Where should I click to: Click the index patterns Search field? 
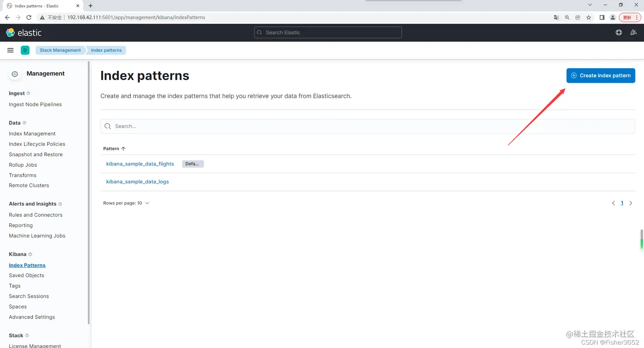(x=368, y=126)
